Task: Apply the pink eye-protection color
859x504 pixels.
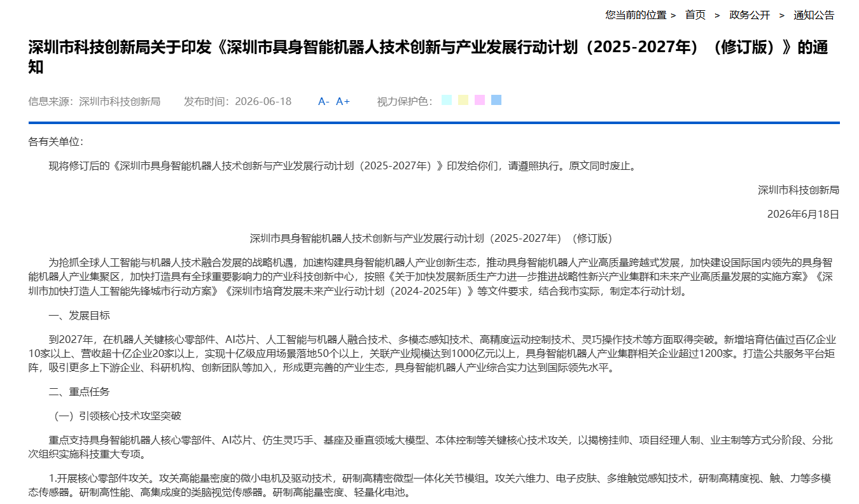Action: (x=480, y=100)
